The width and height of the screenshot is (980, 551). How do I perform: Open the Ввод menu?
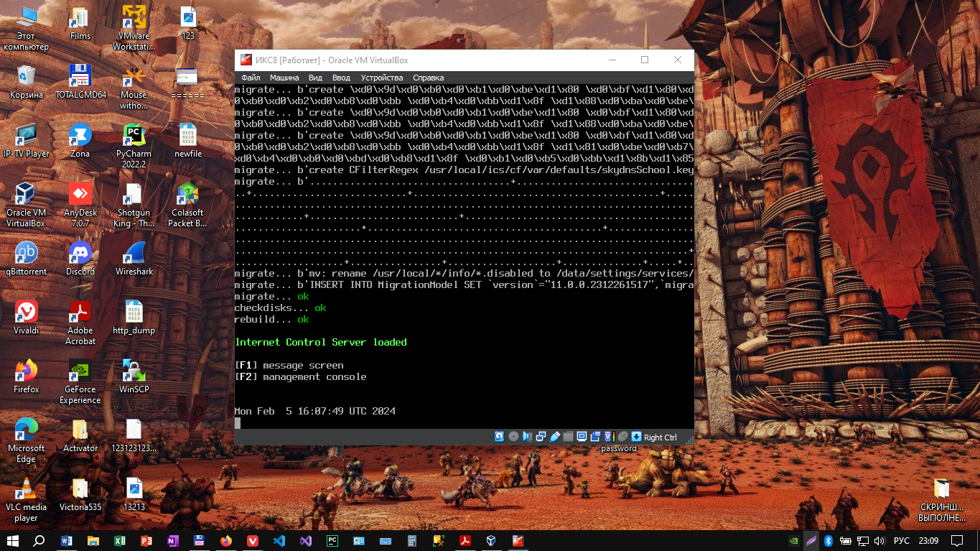[341, 78]
